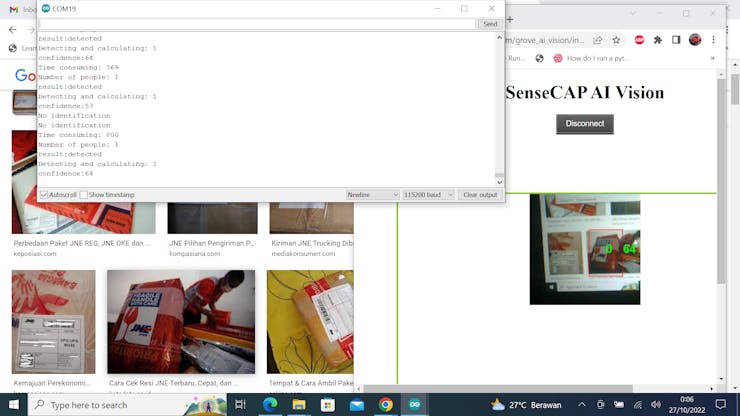
Task: Click the Windows taskbar search box
Action: tap(127, 405)
